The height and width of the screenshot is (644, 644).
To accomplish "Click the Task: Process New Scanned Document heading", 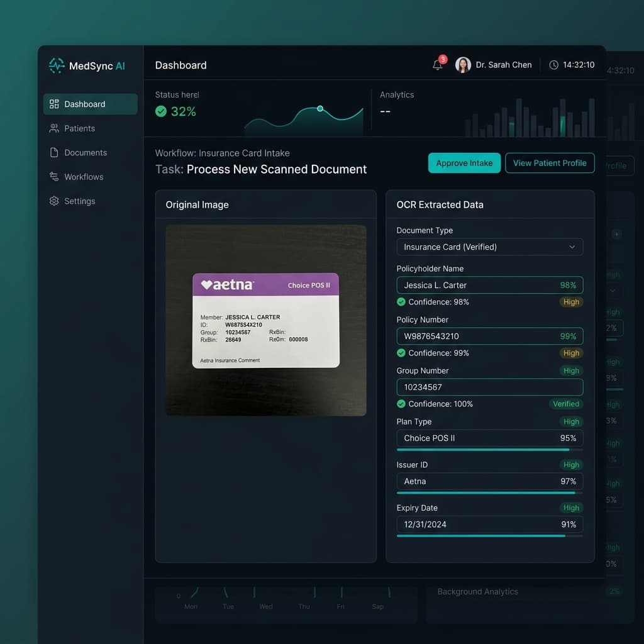I will pos(261,169).
